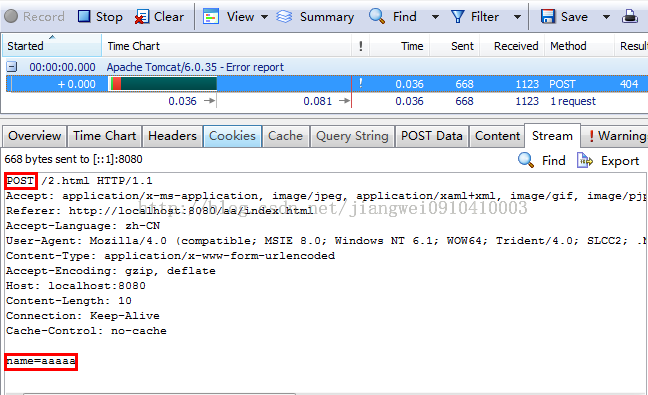
Task: Click the toolbar Find magnifier icon
Action: tap(377, 16)
